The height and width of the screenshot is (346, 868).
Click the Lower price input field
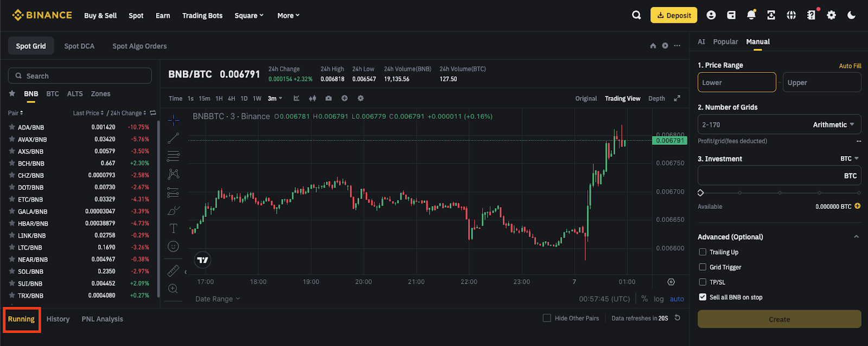[x=736, y=82]
